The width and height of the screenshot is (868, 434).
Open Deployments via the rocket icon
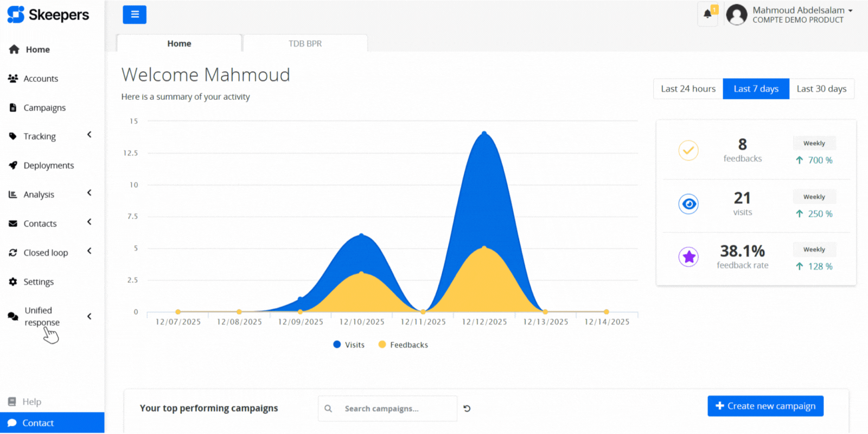tap(13, 165)
